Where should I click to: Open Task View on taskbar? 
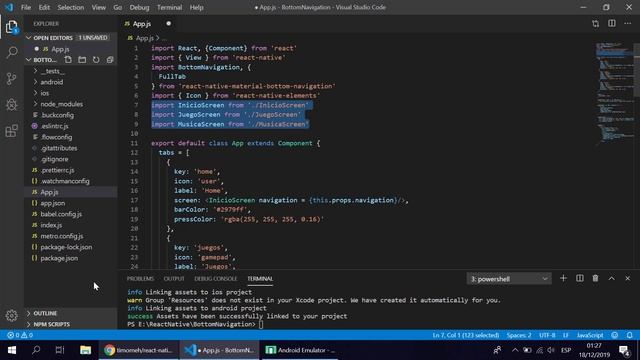pyautogui.click(x=60, y=350)
